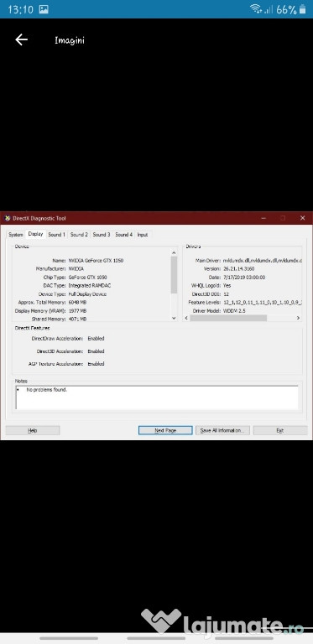313x644 pixels.
Task: Click the Device panel vertical scrollbar thumb
Action: [x=174, y=275]
